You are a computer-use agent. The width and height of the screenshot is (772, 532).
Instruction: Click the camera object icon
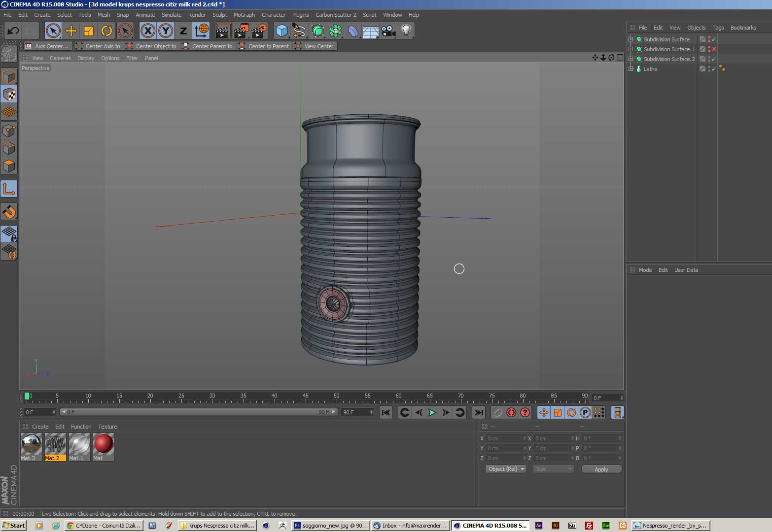tap(388, 31)
